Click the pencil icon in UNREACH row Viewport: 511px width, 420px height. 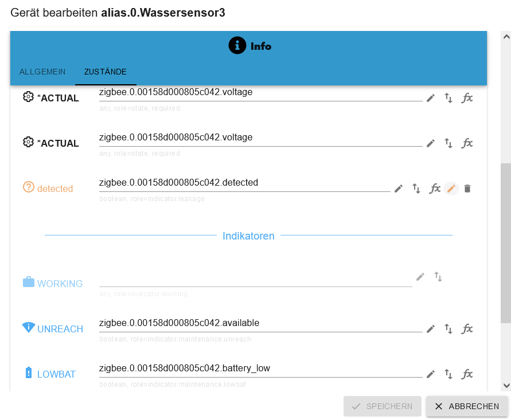tap(431, 329)
